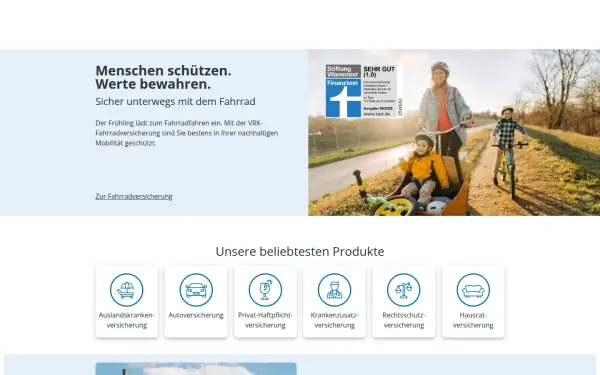Open Hausratversicherung product label

pos(473,320)
